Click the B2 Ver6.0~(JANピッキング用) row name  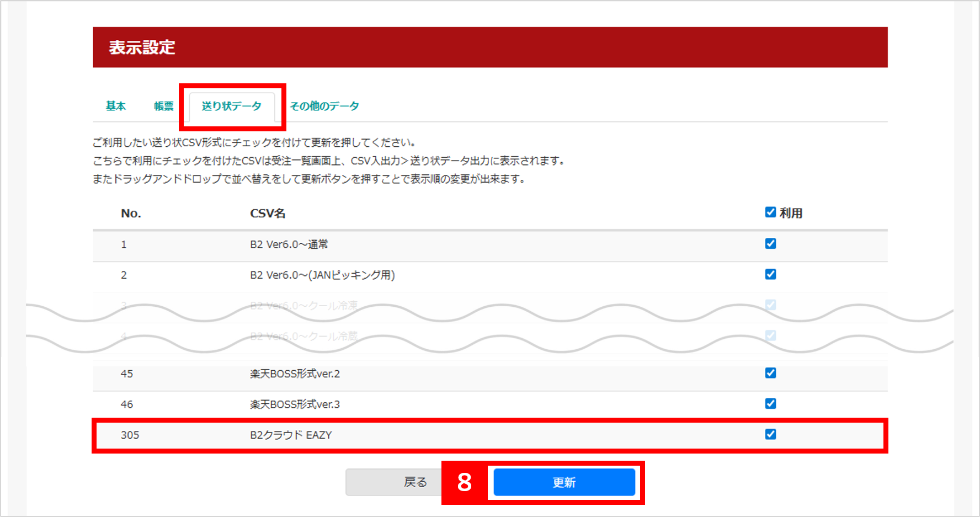pos(322,275)
